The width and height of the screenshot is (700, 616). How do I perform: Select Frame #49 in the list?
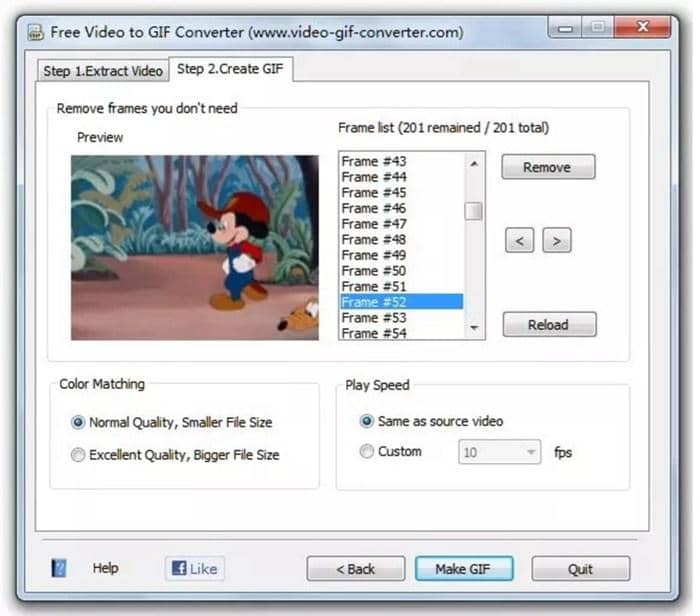pos(402,255)
